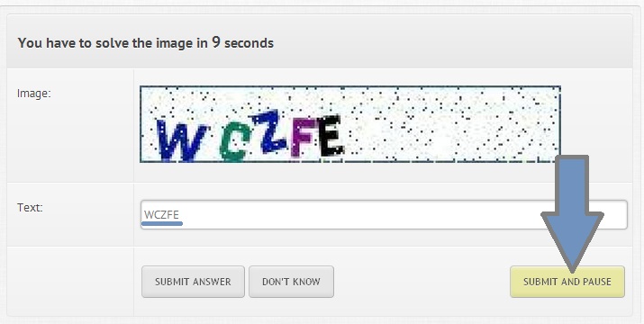Click the word 'seconds' in the heading
This screenshot has width=644, height=324.
pos(249,42)
